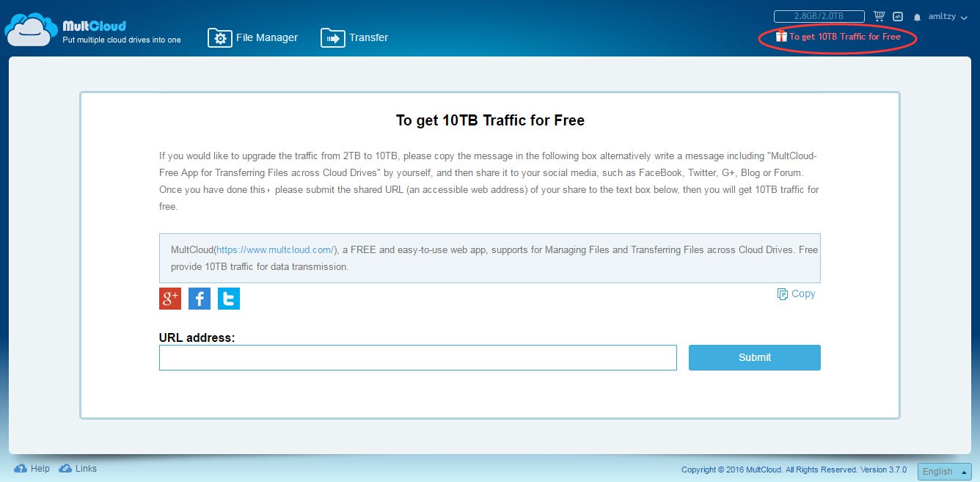Share the message on Facebook
The image size is (980, 482).
200,298
